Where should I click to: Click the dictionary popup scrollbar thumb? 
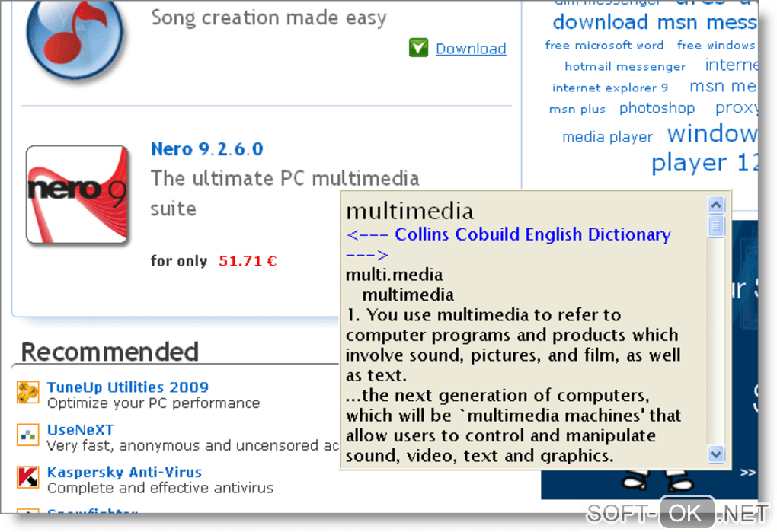[x=716, y=226]
